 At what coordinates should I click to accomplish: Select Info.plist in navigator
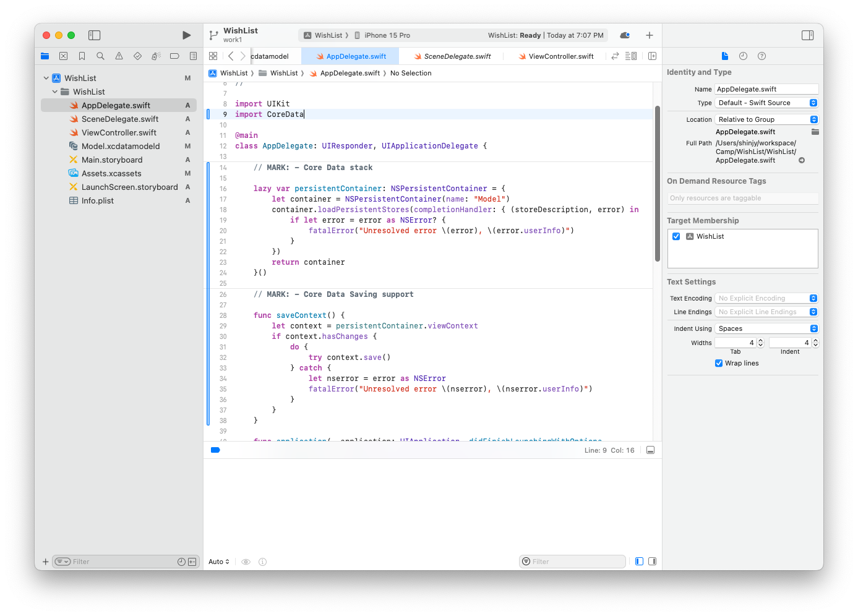[119, 200]
